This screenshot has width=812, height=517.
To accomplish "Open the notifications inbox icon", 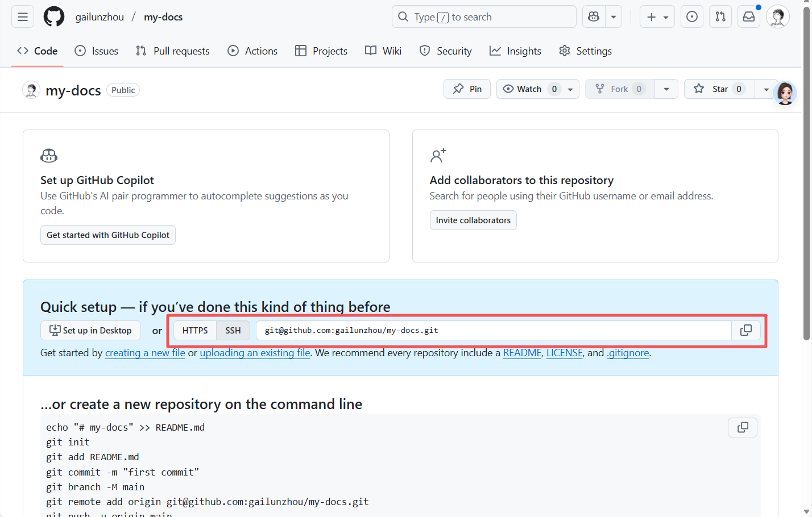I will [x=749, y=17].
